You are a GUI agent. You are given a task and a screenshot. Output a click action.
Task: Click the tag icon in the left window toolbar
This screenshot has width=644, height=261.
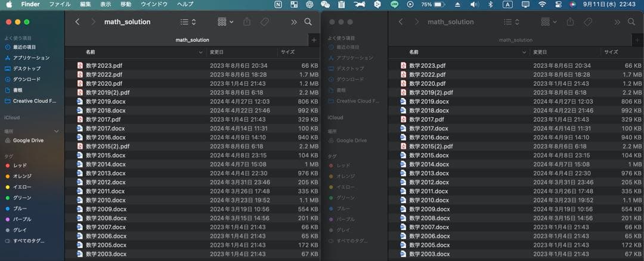pyautogui.click(x=265, y=22)
